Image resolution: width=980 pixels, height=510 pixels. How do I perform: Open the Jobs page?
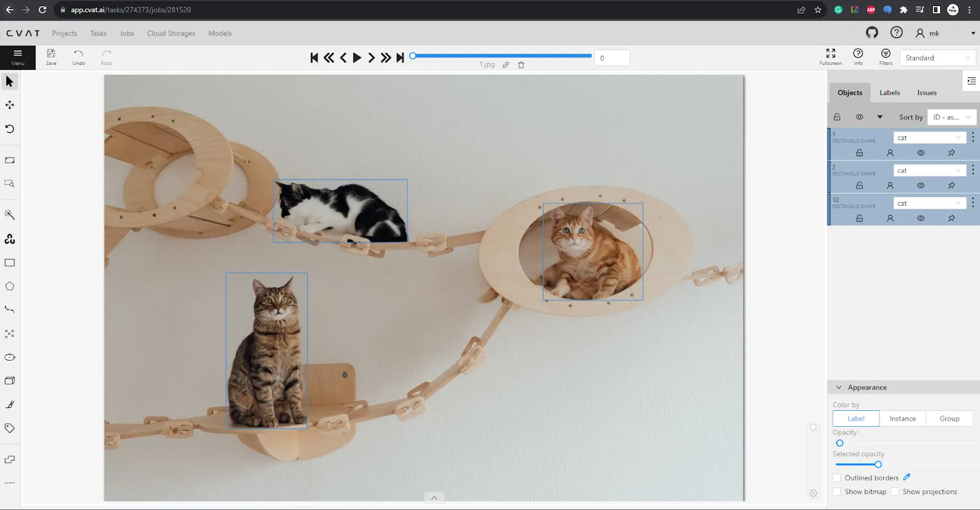(x=127, y=33)
